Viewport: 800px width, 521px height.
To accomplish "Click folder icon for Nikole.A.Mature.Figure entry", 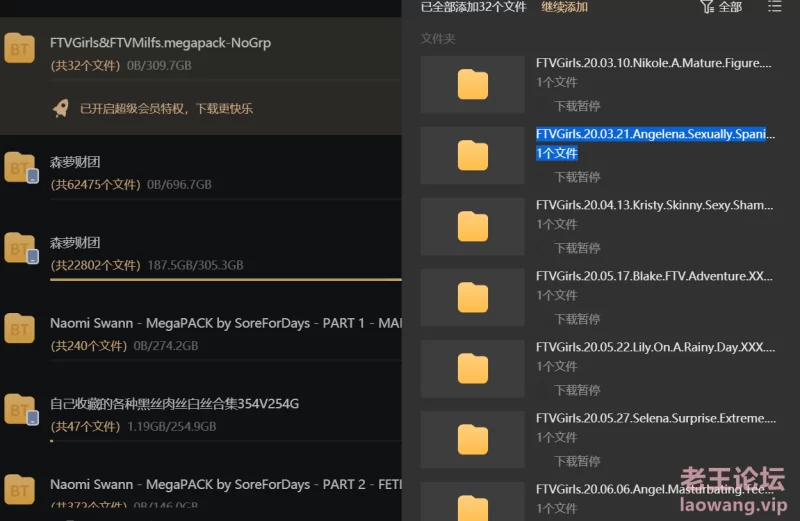I will click(472, 84).
